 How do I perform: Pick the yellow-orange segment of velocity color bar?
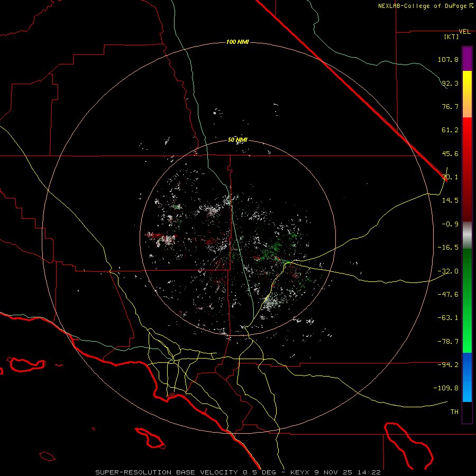pos(467,94)
